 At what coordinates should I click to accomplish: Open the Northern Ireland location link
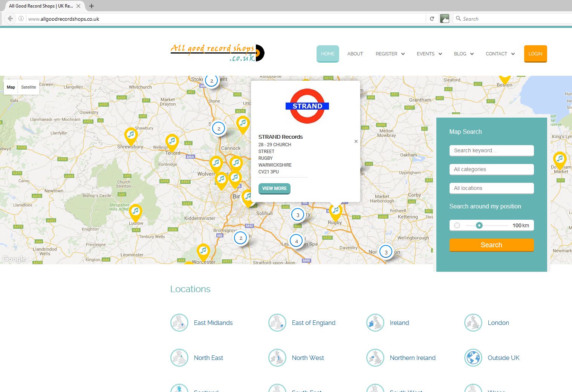click(x=413, y=358)
